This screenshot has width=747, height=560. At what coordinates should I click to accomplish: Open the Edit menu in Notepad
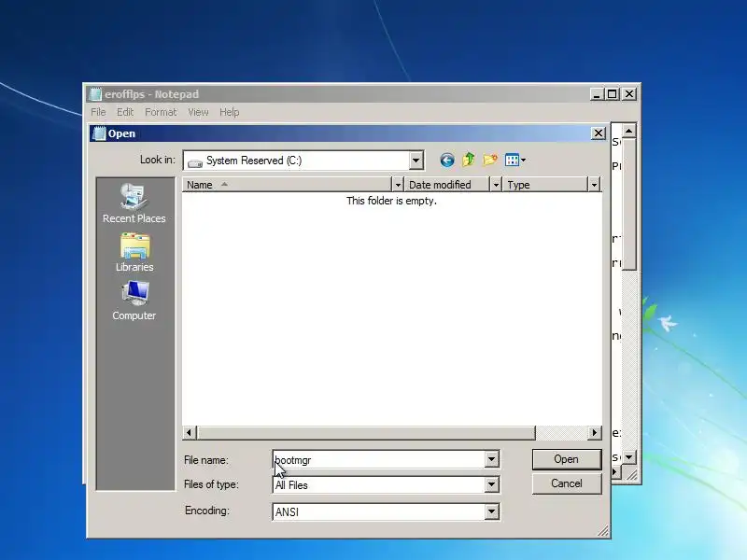click(x=125, y=112)
